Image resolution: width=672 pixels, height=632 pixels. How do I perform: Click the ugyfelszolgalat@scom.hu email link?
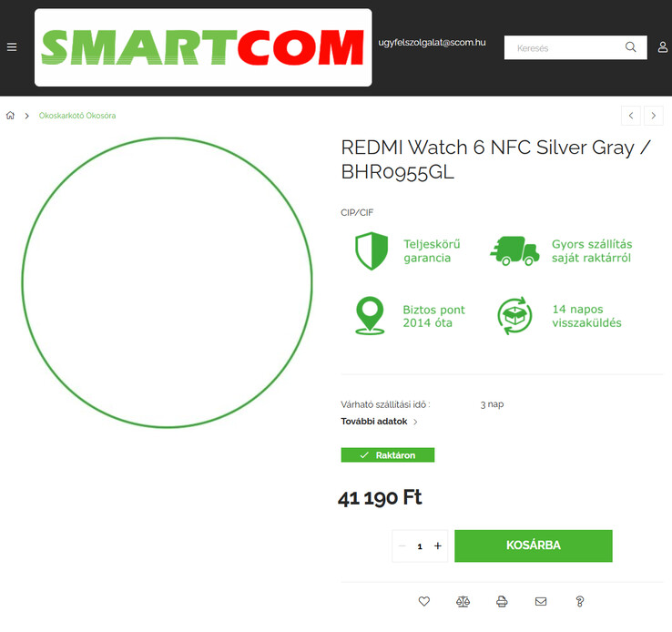pyautogui.click(x=432, y=43)
